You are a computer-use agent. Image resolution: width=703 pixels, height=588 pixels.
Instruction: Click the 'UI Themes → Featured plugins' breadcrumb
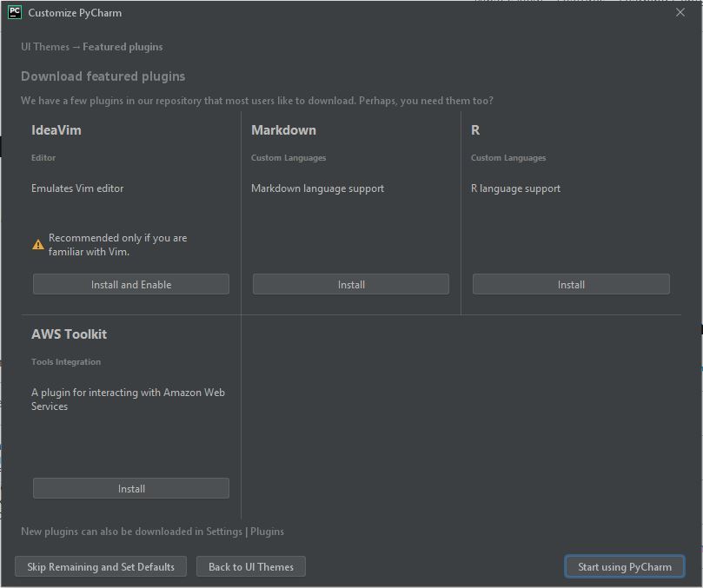pos(92,47)
